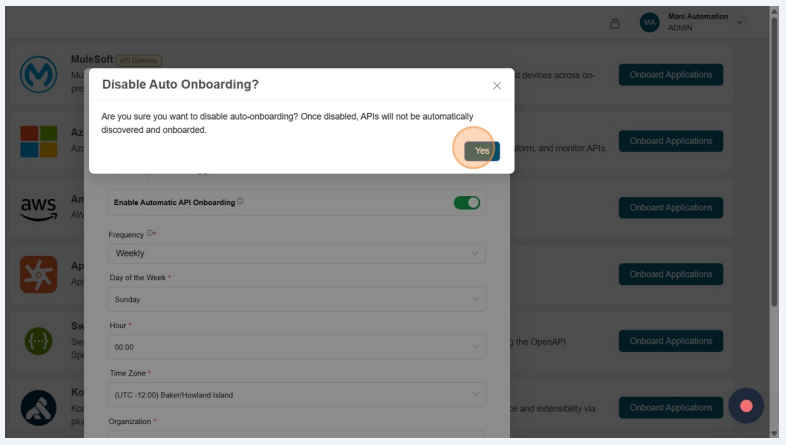786x445 pixels.
Task: Expand the Day of the Week dropdown
Action: (296, 299)
